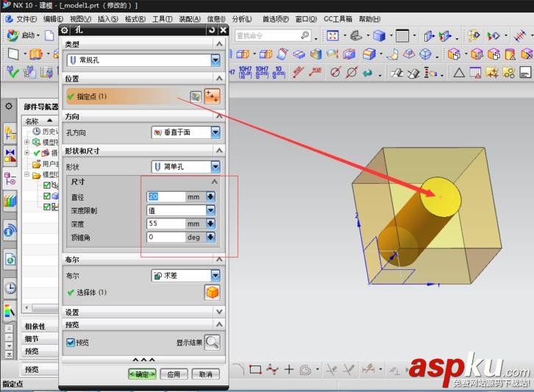Click the plus point icon in bottom toolbar

pos(289,369)
